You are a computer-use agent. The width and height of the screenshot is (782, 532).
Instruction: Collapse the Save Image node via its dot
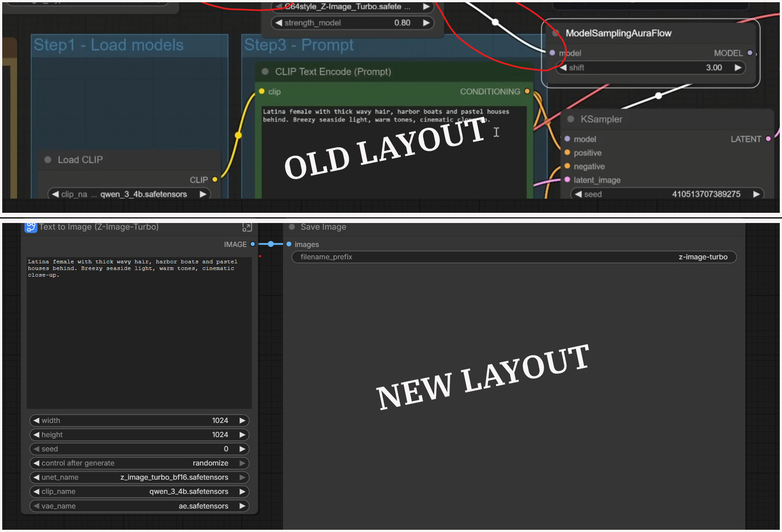(x=292, y=227)
